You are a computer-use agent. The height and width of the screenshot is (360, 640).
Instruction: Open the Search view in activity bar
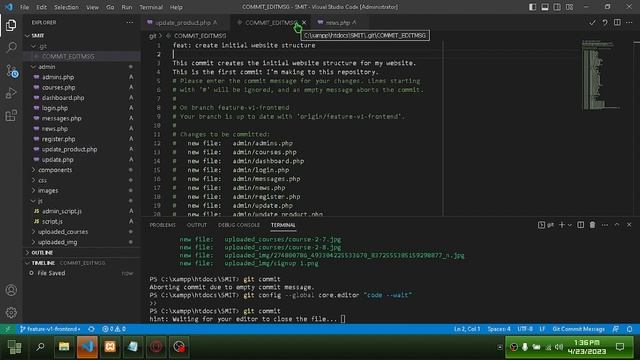11,48
